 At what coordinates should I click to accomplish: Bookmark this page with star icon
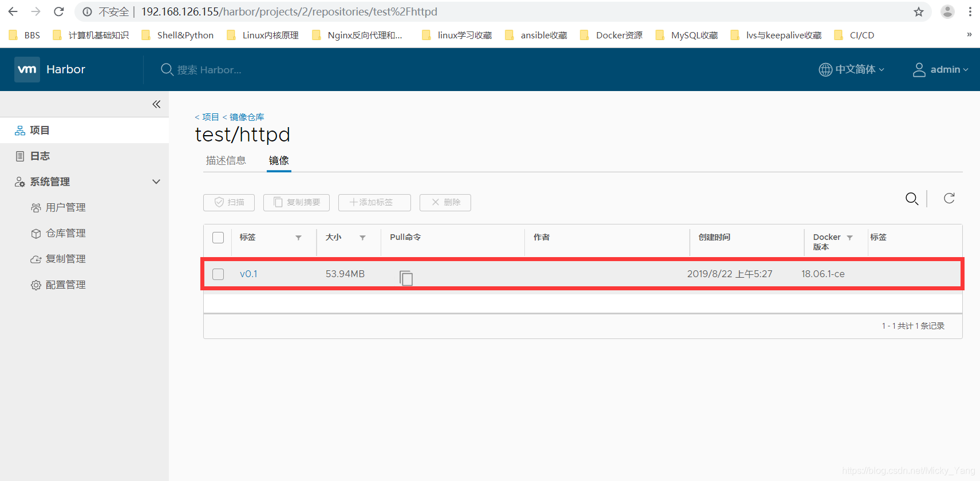tap(919, 12)
